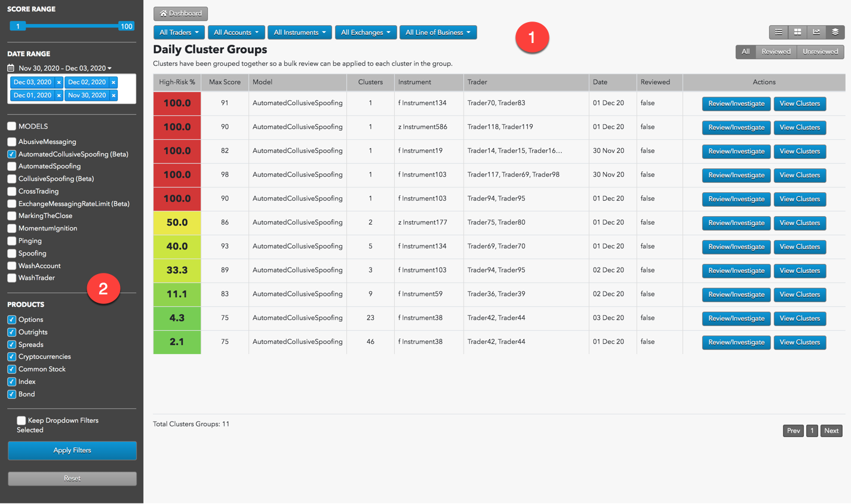
Task: Go to the Dashboard home button
Action: 181,13
